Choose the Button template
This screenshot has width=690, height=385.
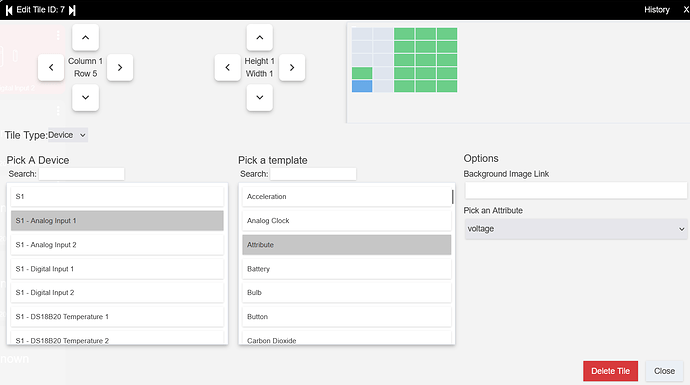coord(347,317)
